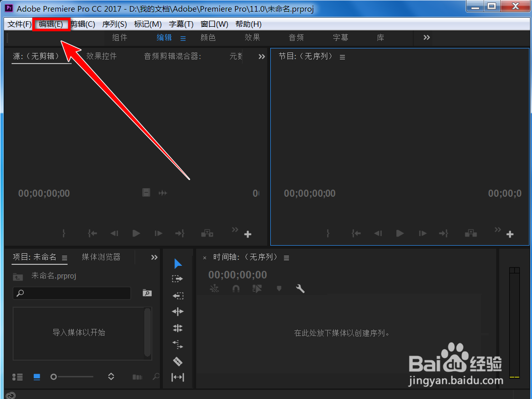Open the 编辑 workspace hamburger menu
The width and height of the screenshot is (532, 399).
coord(183,38)
